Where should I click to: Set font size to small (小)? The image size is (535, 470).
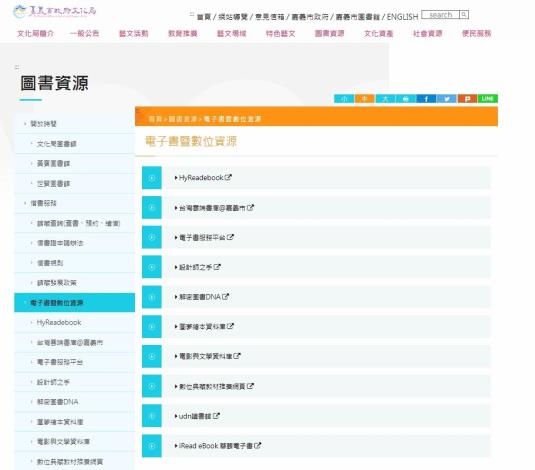point(344,99)
